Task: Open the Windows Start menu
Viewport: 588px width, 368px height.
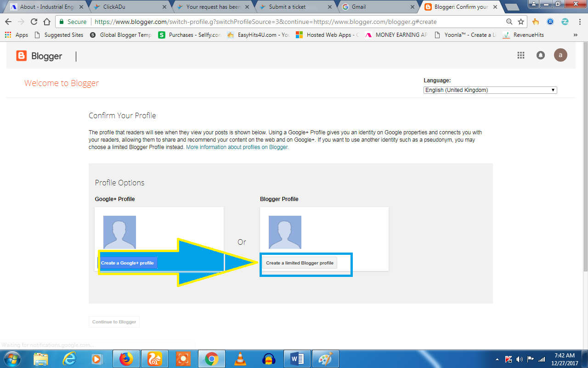Action: (x=11, y=359)
